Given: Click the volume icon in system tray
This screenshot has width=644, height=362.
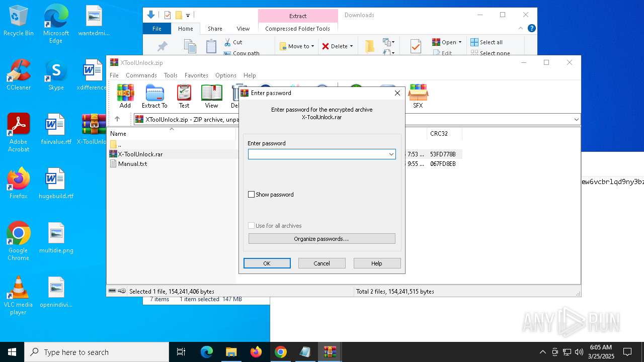Looking at the screenshot, I should tap(579, 352).
